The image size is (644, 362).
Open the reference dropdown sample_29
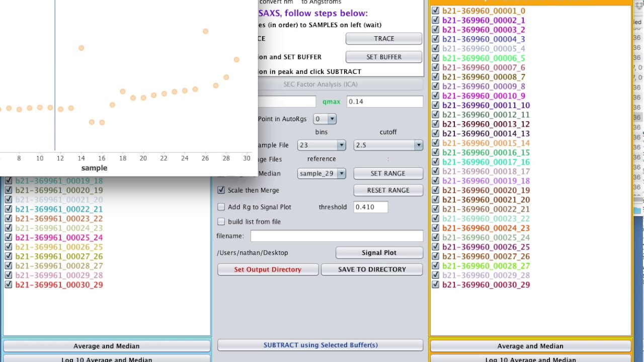(321, 173)
